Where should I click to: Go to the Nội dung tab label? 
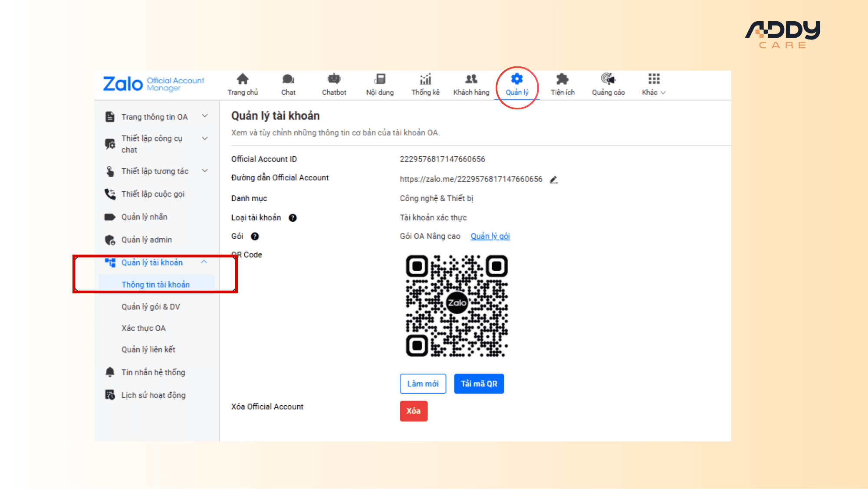pos(380,92)
